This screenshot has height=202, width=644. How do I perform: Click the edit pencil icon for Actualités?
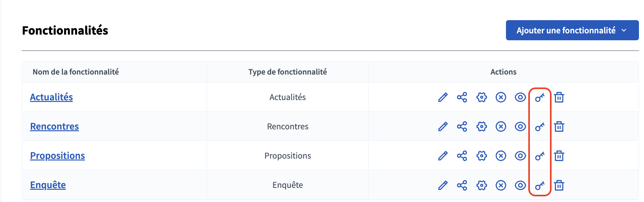pos(443,97)
